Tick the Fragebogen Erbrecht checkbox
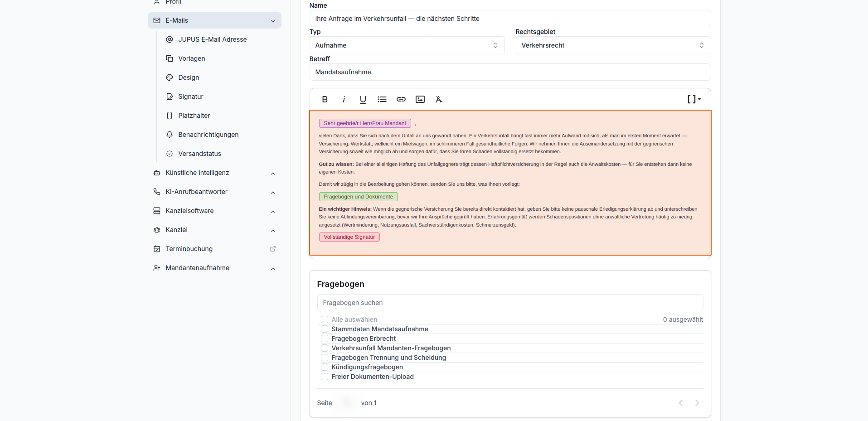 325,339
